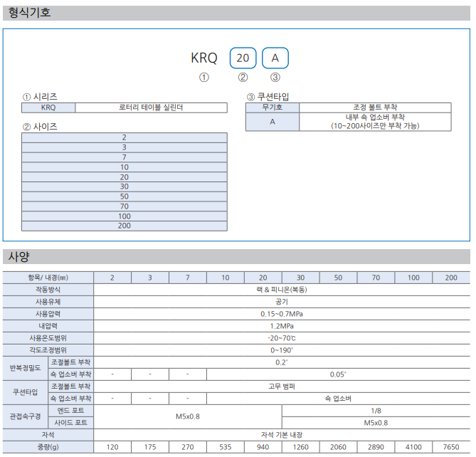Screen dimensions: 476x457
Task: Click the 항목/ 내경(mm) header cell
Action: click(x=48, y=278)
